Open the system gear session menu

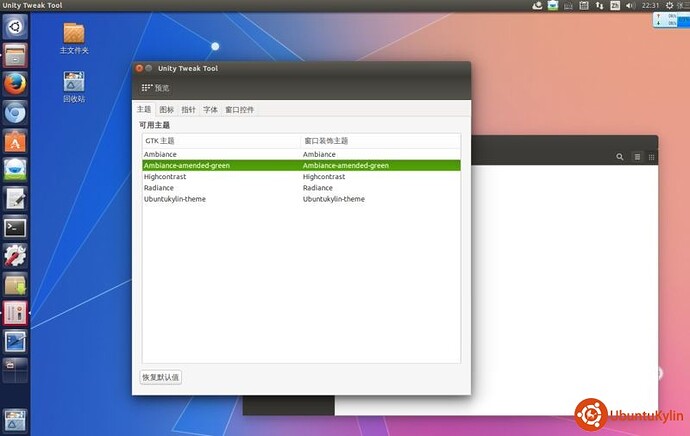(x=669, y=5)
